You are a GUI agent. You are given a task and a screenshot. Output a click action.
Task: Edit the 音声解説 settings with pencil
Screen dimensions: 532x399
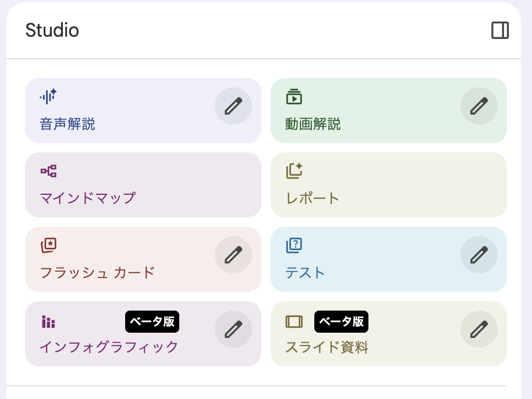233,106
